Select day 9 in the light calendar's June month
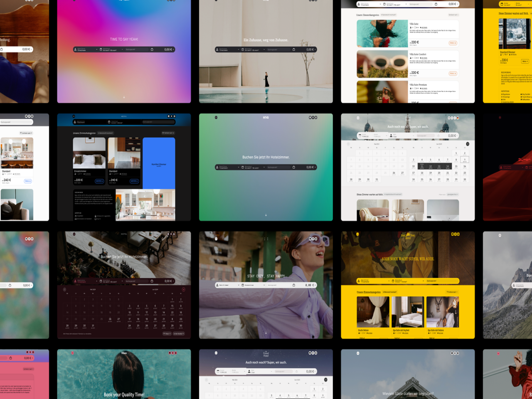Screen dimensions: 532x399 465,160
